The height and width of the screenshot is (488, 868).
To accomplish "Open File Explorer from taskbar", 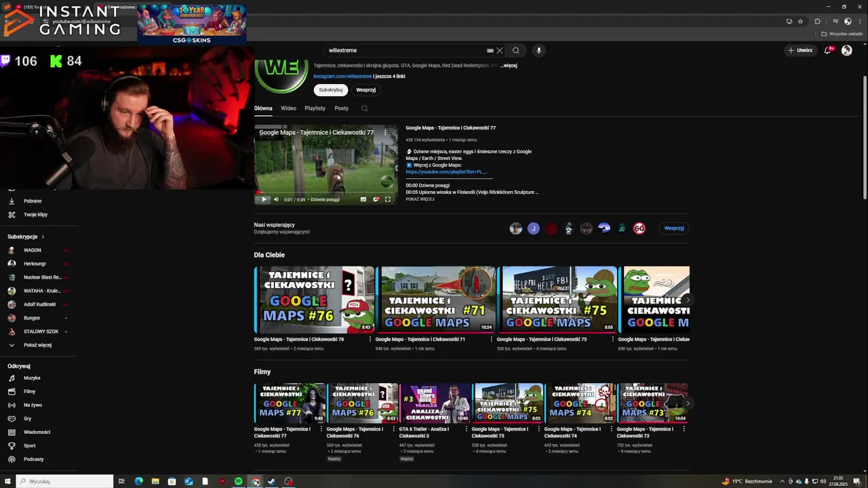I will pos(155,481).
